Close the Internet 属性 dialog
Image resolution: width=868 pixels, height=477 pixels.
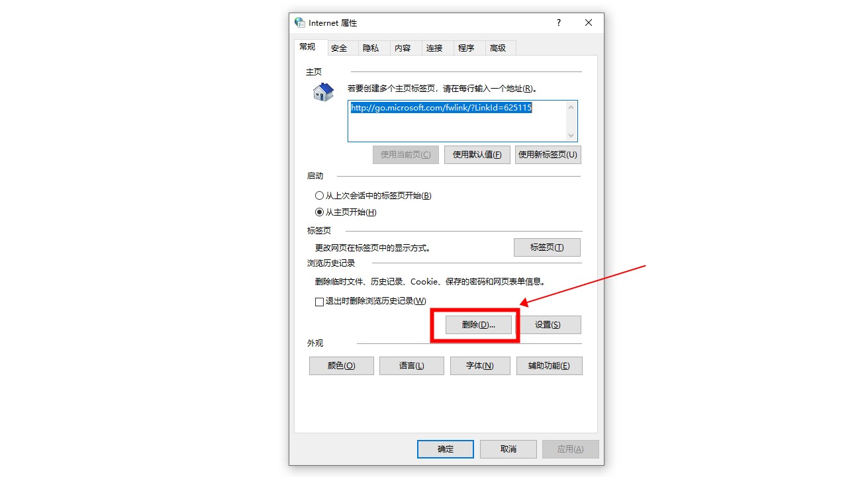tap(589, 22)
